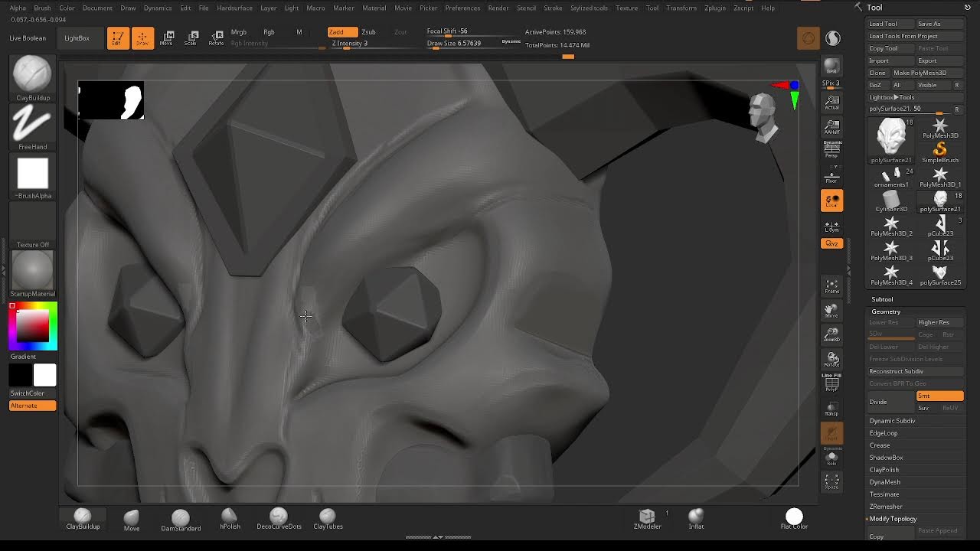The image size is (980, 551).
Task: Toggle Edit mode
Action: (118, 37)
